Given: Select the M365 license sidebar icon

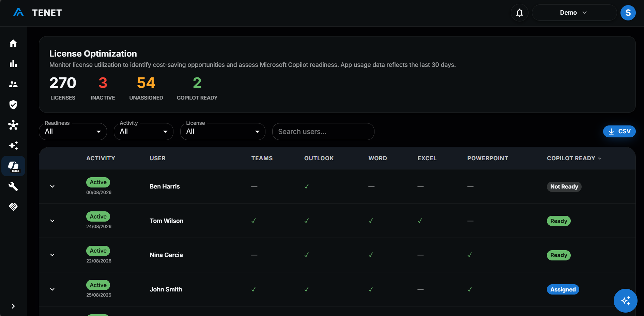Looking at the screenshot, I should coord(13,166).
